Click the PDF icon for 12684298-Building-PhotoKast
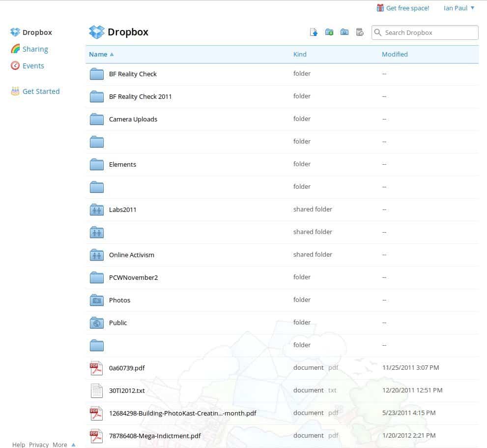 [96, 413]
